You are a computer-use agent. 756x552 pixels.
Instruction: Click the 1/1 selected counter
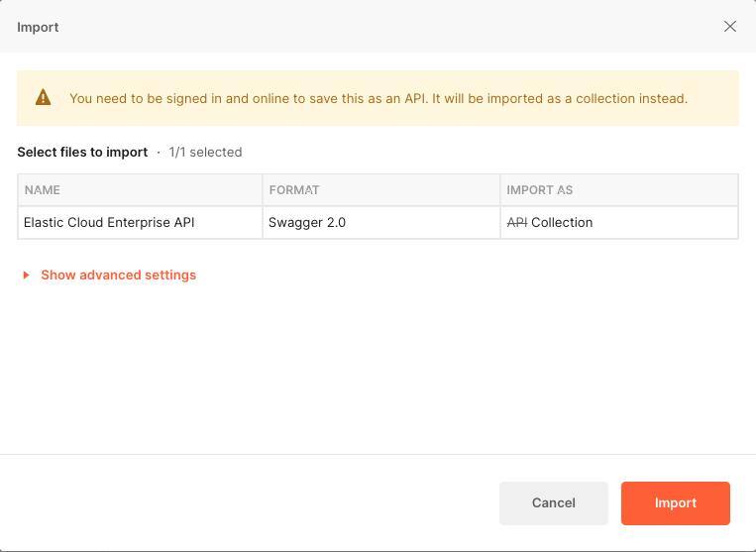pos(205,153)
